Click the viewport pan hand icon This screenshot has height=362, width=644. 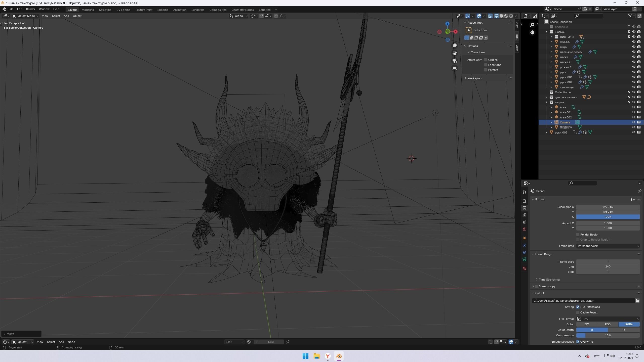455,53
